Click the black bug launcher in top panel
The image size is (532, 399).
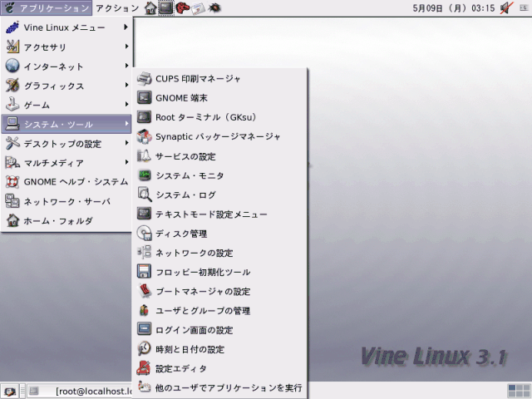214,7
